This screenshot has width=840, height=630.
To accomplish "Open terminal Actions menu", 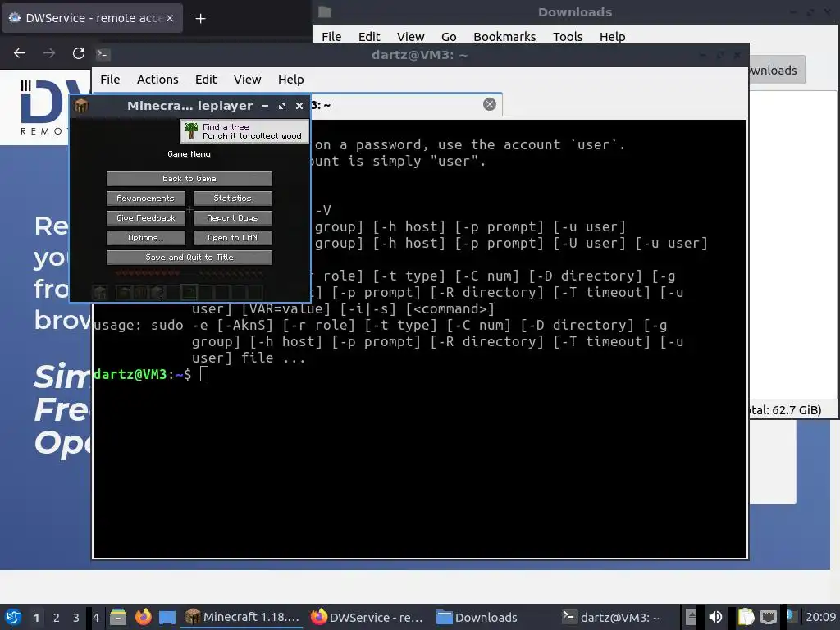I will (157, 80).
